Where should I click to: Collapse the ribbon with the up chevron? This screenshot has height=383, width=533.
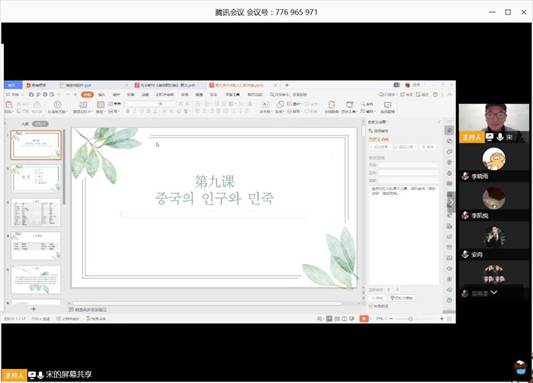click(450, 94)
